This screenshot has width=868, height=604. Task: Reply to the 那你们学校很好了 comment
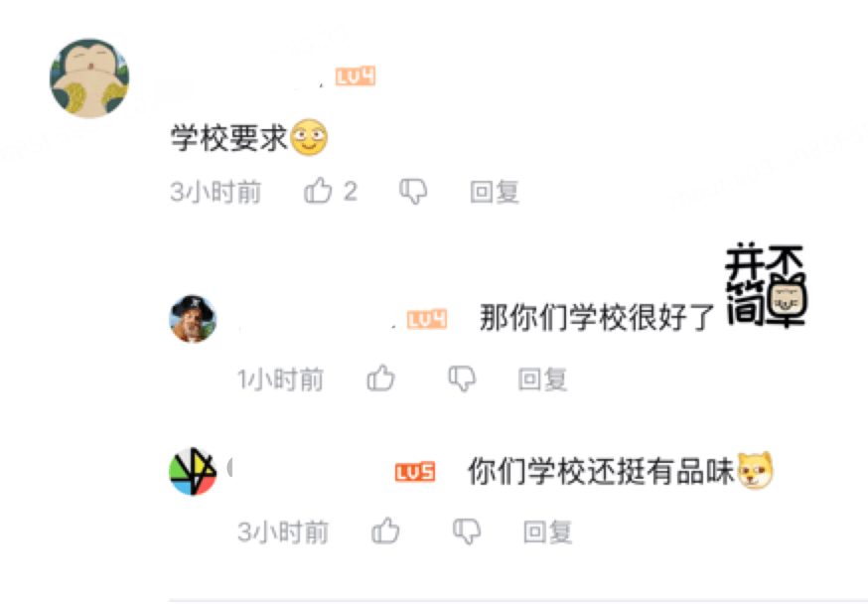pyautogui.click(x=542, y=379)
